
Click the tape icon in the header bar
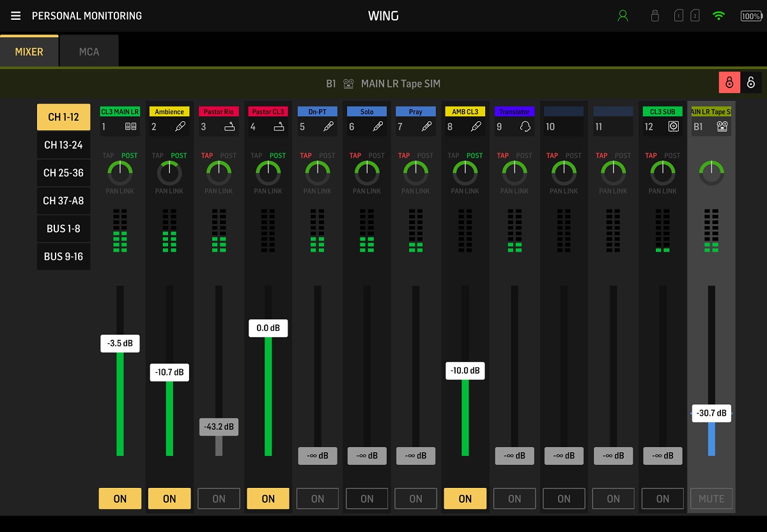pos(348,84)
